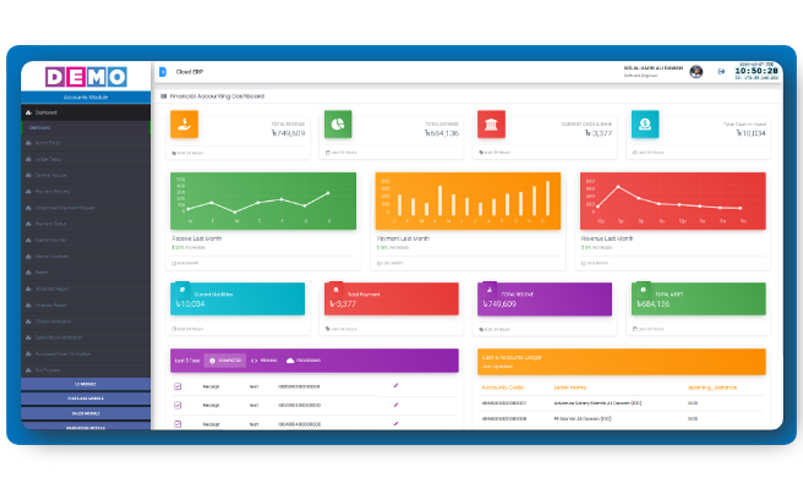
Task: Click the teal Cash in Hand icon
Action: [x=645, y=124]
